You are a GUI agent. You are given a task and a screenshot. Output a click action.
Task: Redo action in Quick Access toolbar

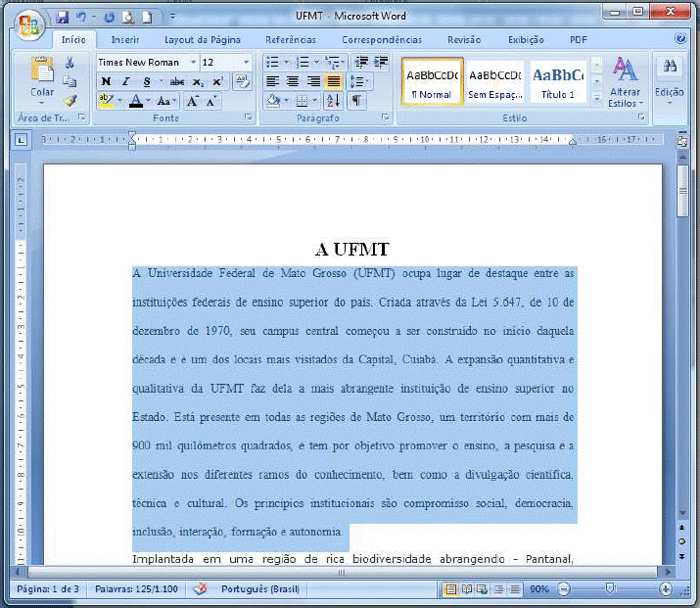(109, 18)
